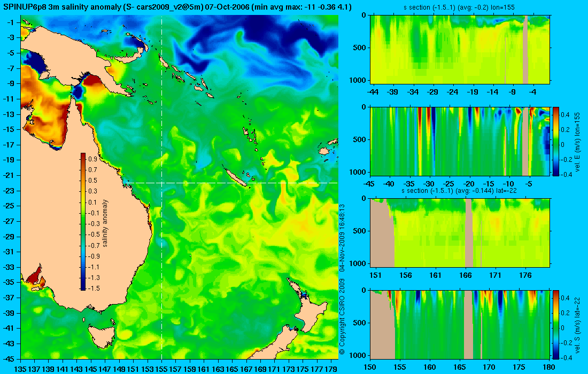The width and height of the screenshot is (588, 374).
Task: Click the 0.4 label on vel. E colorbar
Action: pos(565,114)
